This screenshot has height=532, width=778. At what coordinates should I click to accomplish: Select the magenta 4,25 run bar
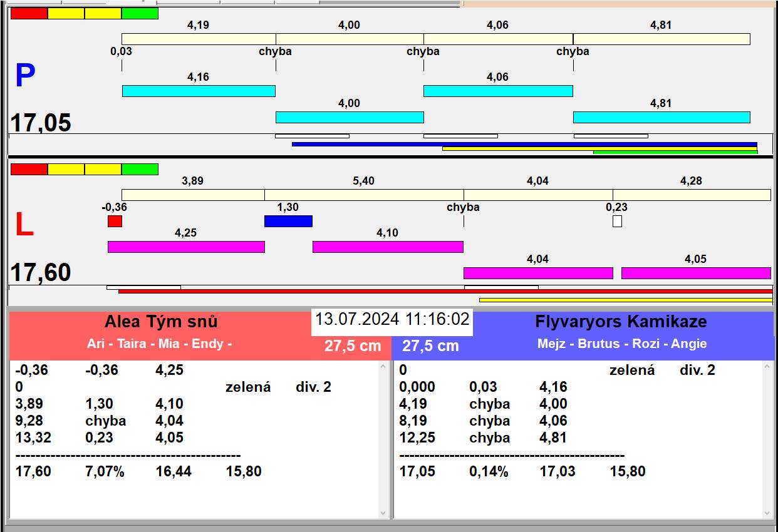[186, 247]
